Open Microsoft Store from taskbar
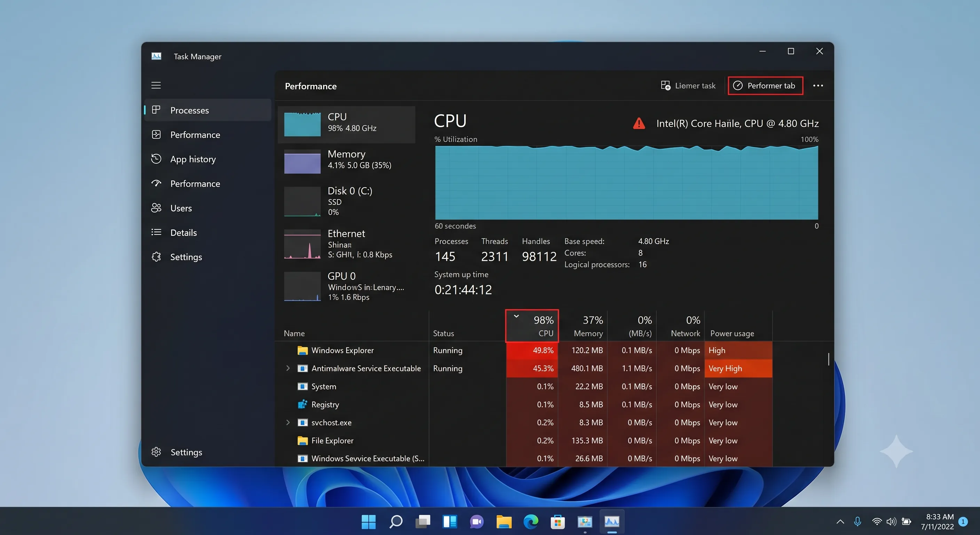Viewport: 980px width, 535px height. [558, 521]
